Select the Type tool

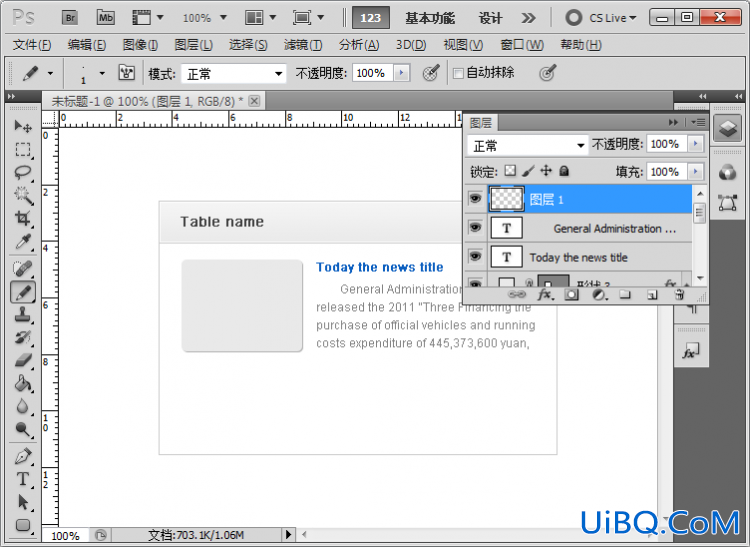[x=22, y=480]
